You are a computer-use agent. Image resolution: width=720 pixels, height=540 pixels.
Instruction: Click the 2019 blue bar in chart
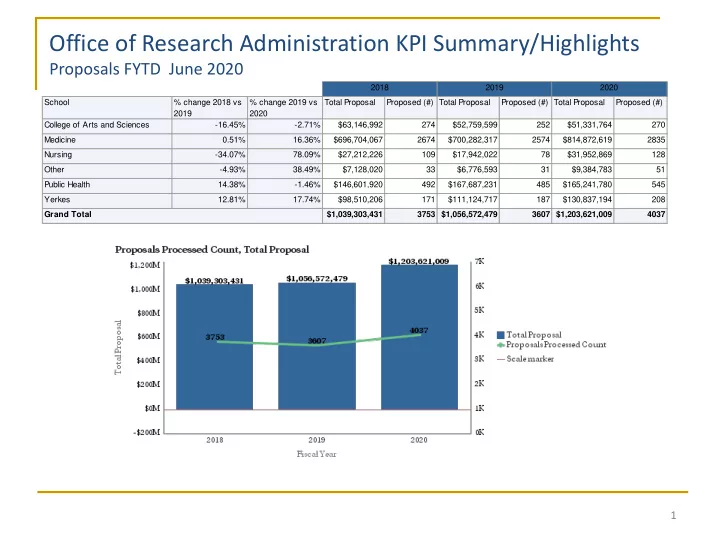[317, 346]
